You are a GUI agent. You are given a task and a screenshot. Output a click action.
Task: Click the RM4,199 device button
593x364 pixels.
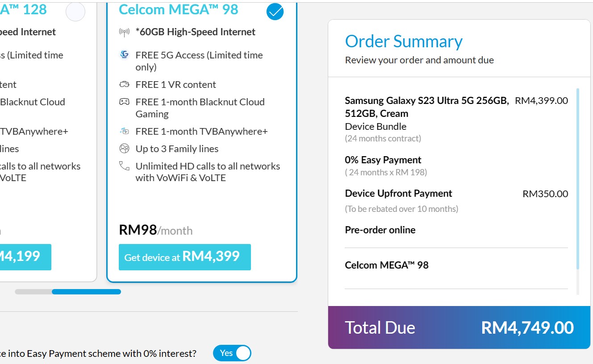tap(25, 257)
